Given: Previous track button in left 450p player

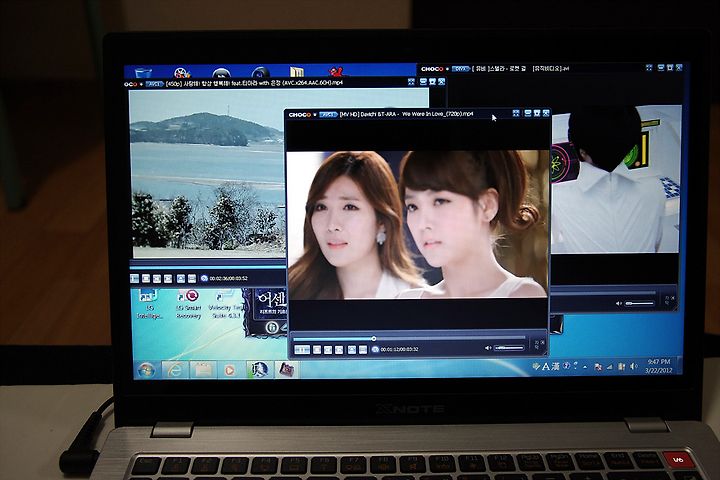Looking at the screenshot, I should pos(157,279).
